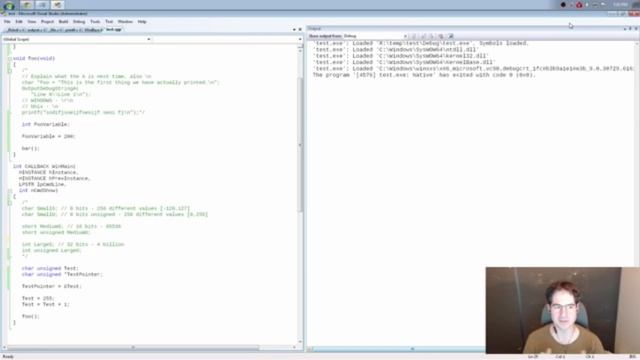Image resolution: width=640 pixels, height=360 pixels.
Task: Open the Window menu
Action: (x=125, y=22)
